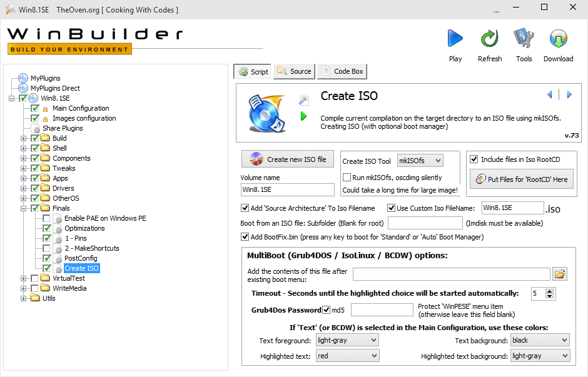Click the boot menu file path field

click(x=452, y=274)
